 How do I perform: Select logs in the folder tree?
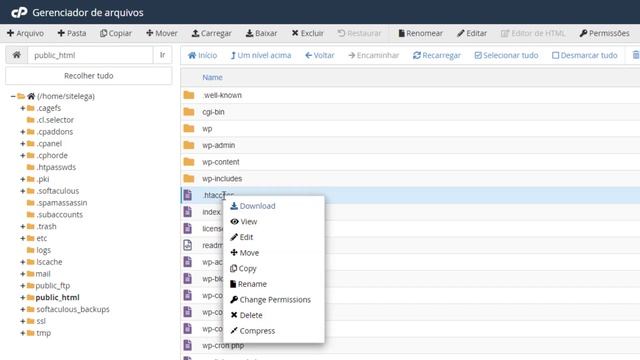coord(44,250)
